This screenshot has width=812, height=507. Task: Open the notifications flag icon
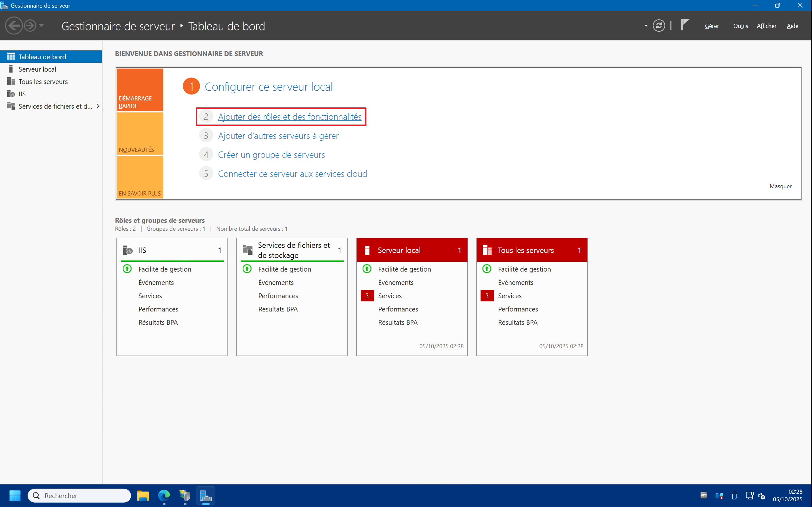coord(684,25)
